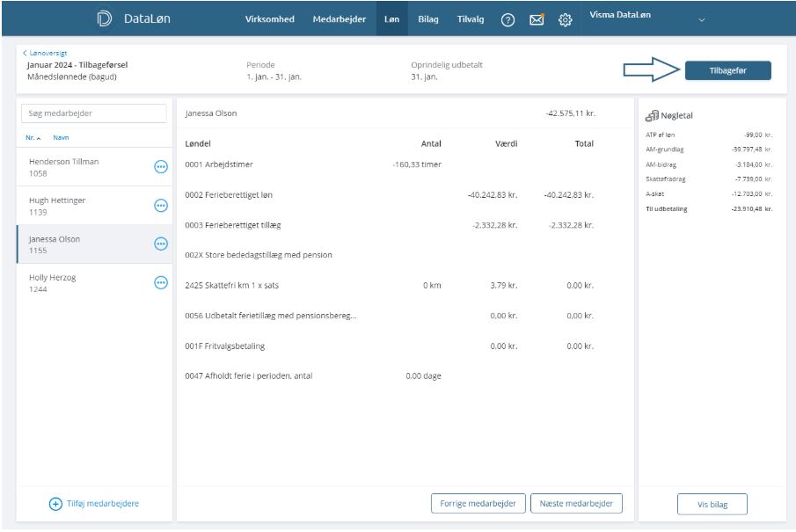Sort employees by Nr. column
The image size is (796, 532).
tap(33, 137)
